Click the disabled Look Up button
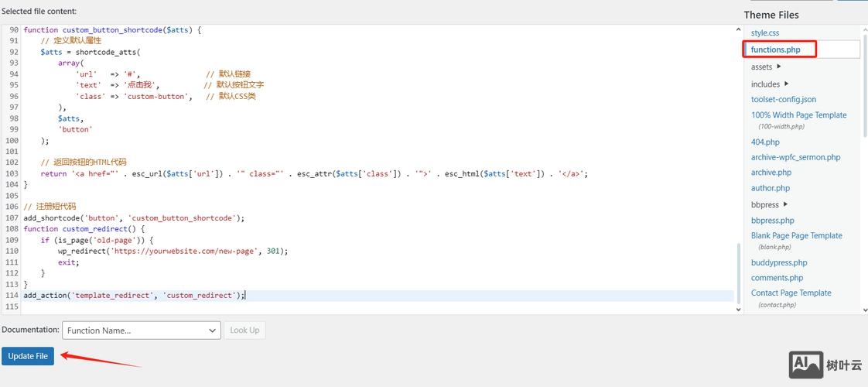The height and width of the screenshot is (387, 868). pos(244,330)
